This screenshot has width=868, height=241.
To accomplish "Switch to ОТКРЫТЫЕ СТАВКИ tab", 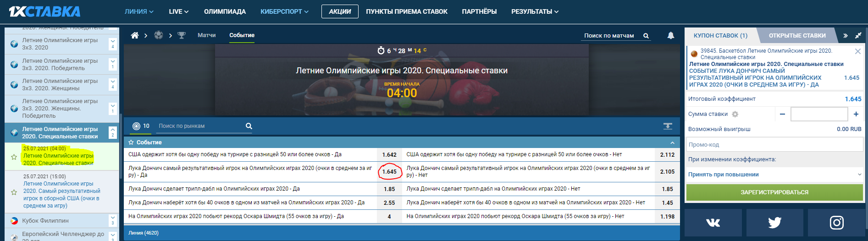I will [x=797, y=35].
